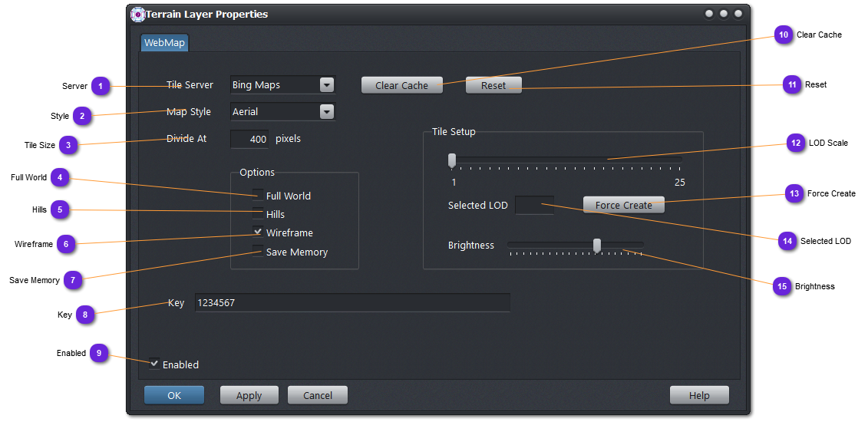
Task: Uncheck the Enabled checkbox
Action: 155,364
